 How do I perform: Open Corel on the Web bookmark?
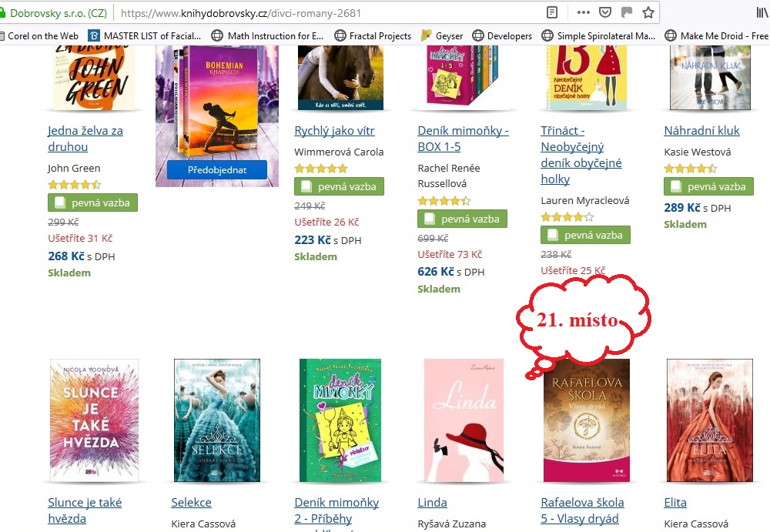tap(39, 36)
